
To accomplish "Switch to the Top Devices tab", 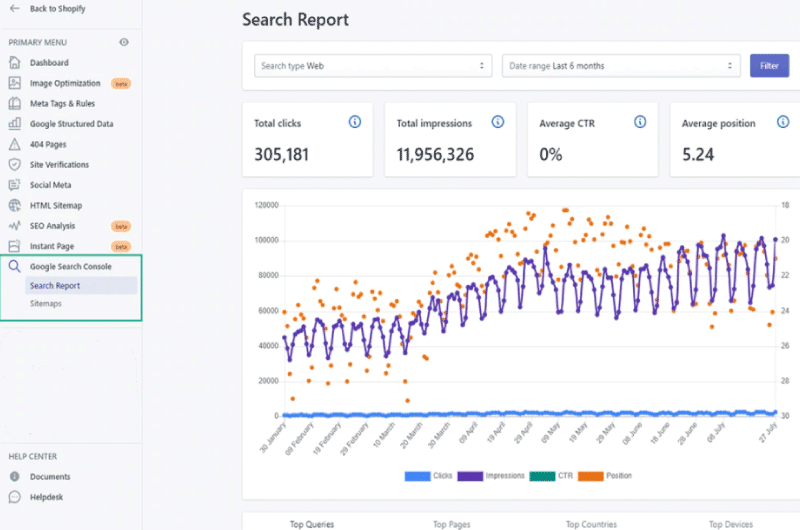I will [731, 524].
